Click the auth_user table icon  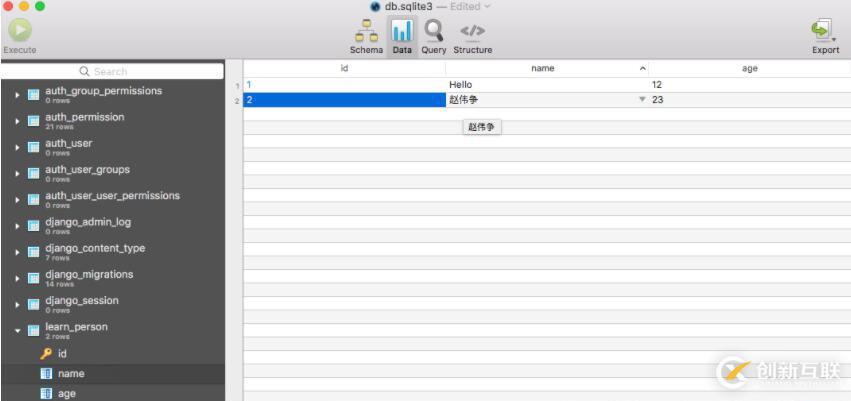point(33,147)
